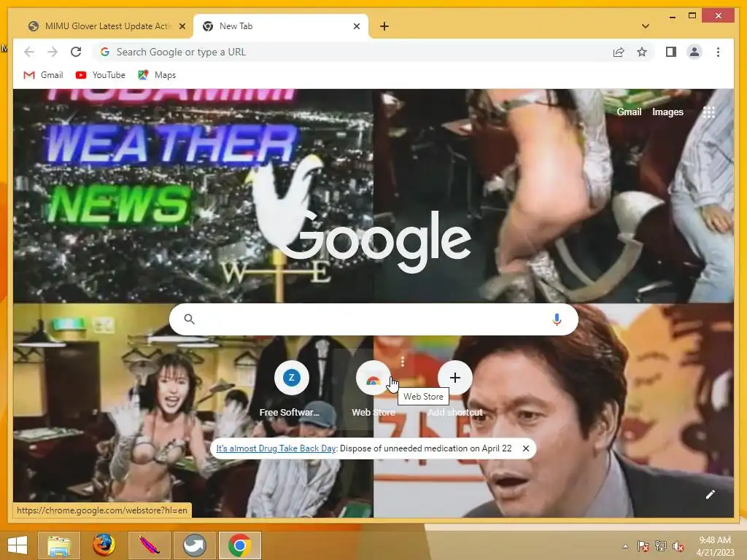Reload the page
Image resolution: width=747 pixels, height=560 pixels.
coord(76,52)
